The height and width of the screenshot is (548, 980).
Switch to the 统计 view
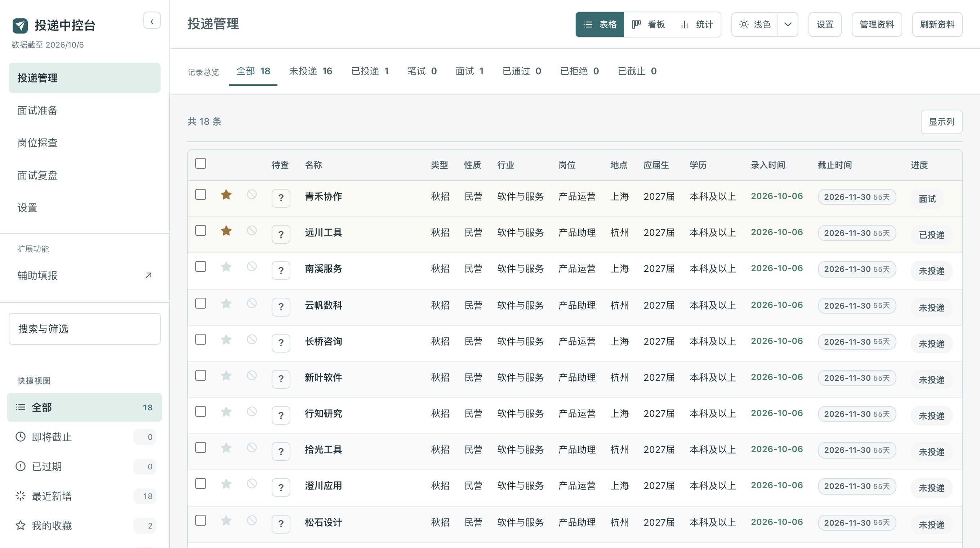(697, 25)
